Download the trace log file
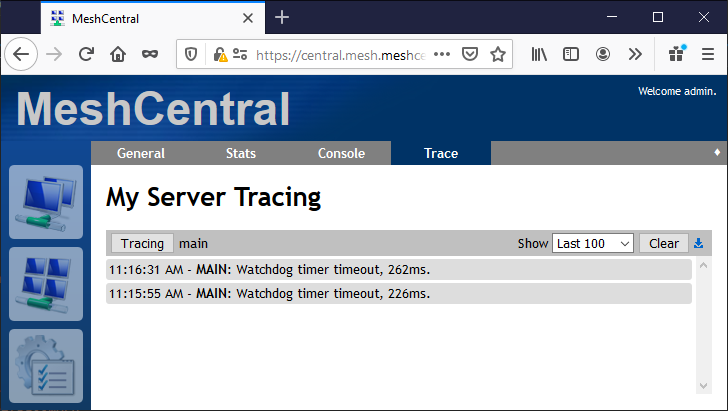 coord(698,243)
